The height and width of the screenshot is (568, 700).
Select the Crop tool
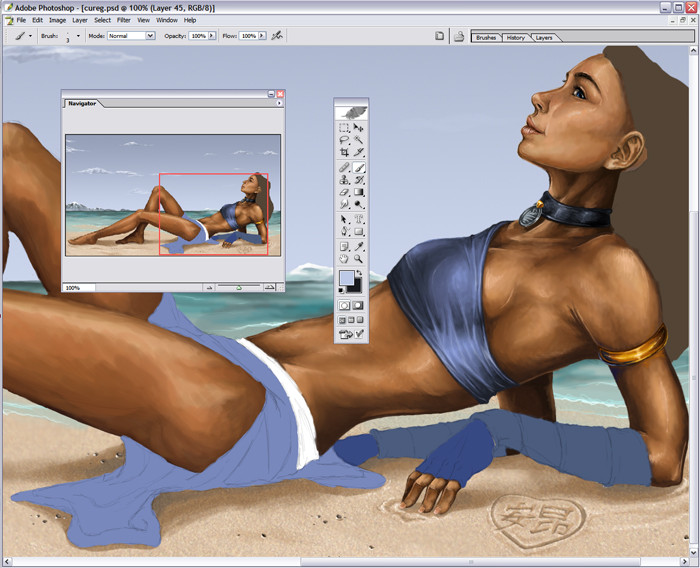click(344, 152)
